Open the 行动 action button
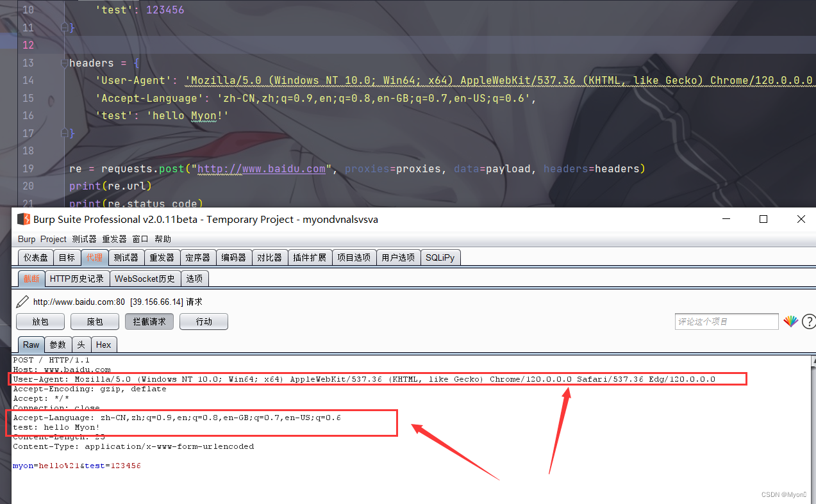Image resolution: width=816 pixels, height=504 pixels. click(x=204, y=321)
